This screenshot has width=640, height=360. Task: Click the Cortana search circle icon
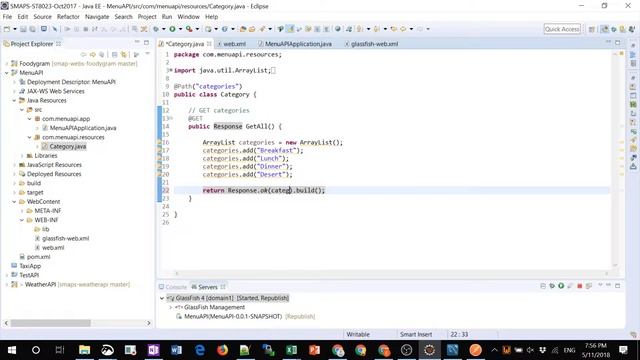click(x=36, y=350)
